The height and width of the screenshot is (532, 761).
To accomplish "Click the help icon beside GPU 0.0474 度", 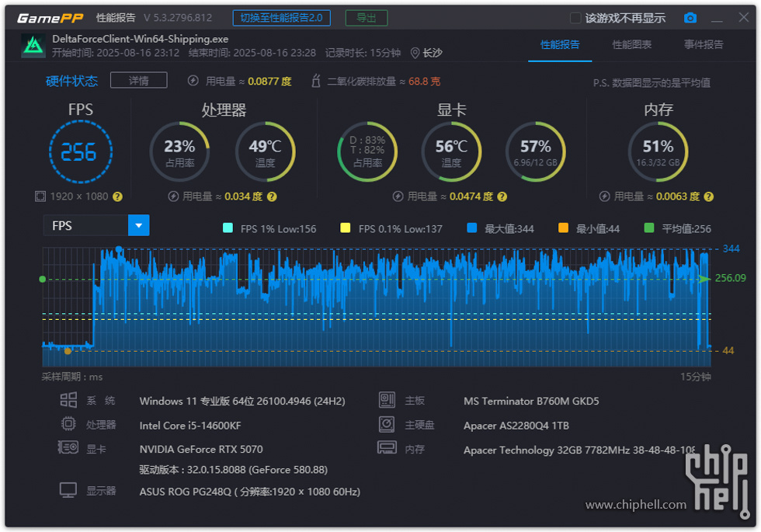I will point(502,196).
